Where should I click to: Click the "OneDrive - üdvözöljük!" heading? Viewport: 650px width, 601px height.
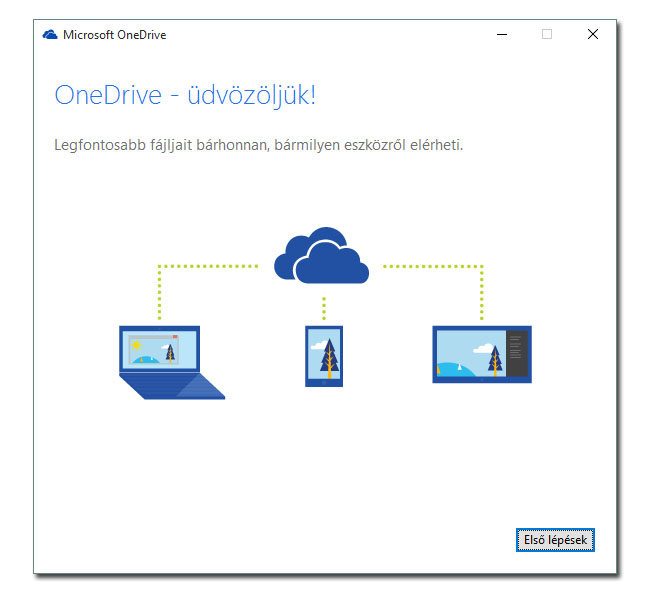pyautogui.click(x=185, y=95)
